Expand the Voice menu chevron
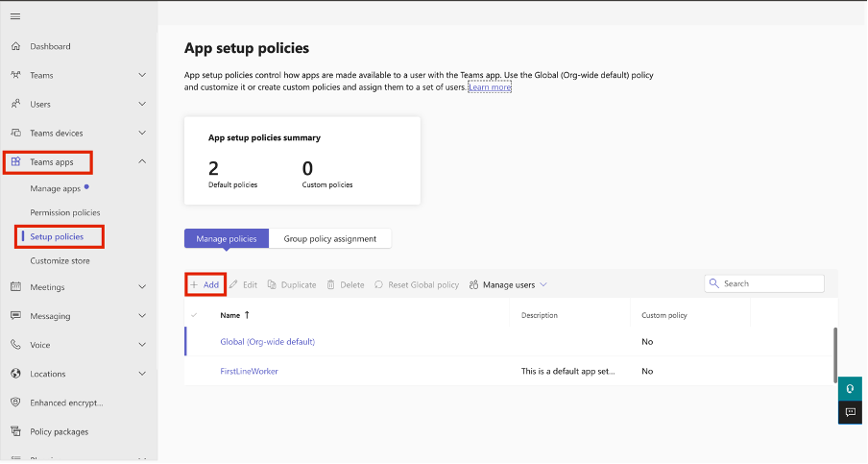 (142, 345)
